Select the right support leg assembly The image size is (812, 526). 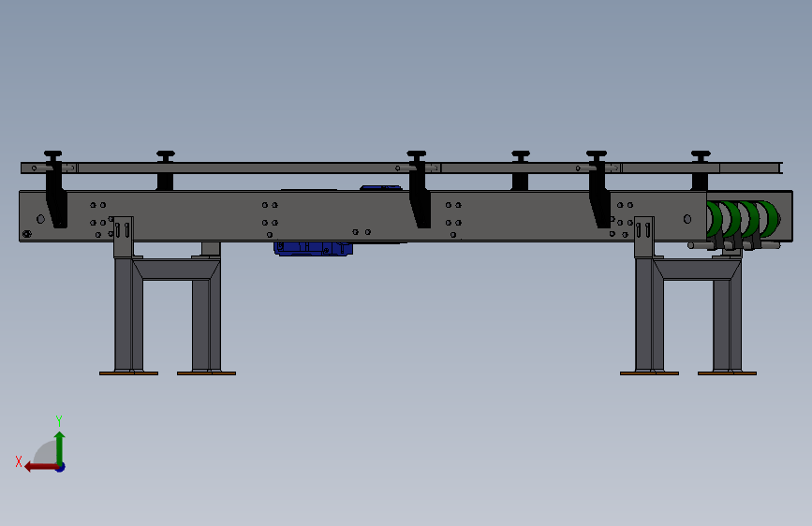(688, 296)
